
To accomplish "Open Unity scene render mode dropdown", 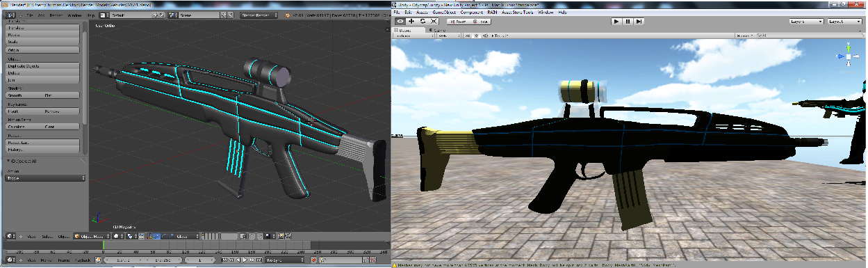I will [450, 36].
